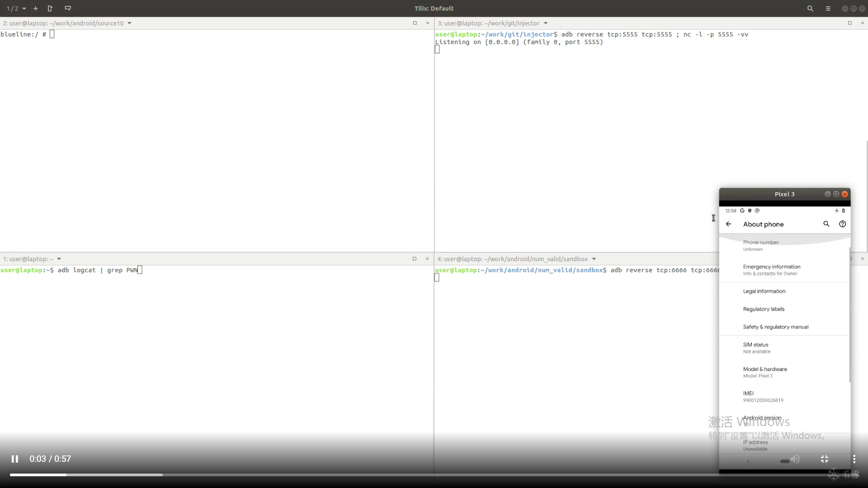Click the add terminal down icon
Image resolution: width=868 pixels, height=488 pixels.
68,8
